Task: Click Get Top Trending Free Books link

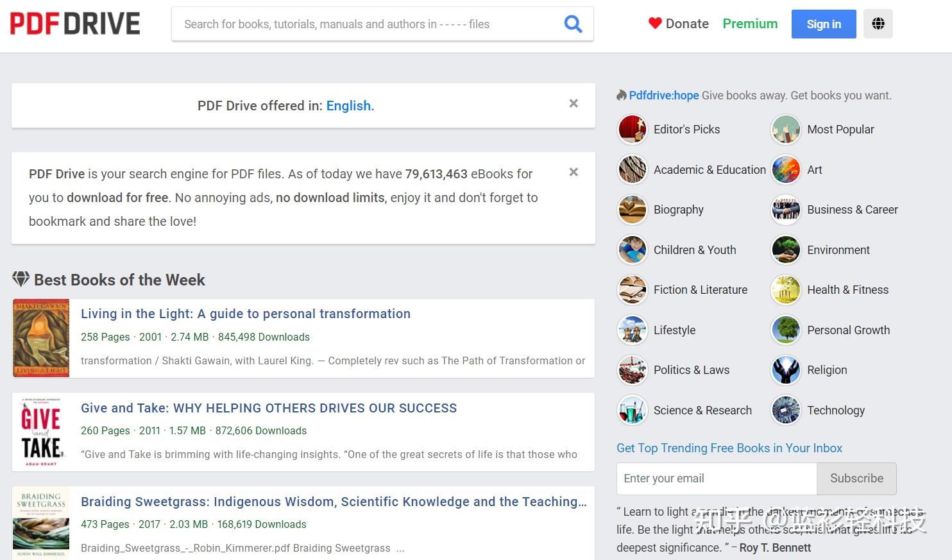Action: click(x=729, y=448)
